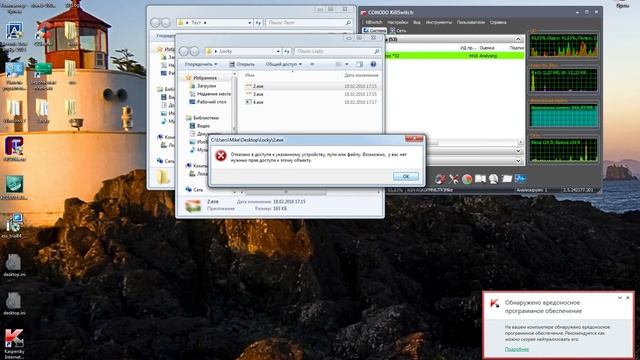
Task: Open the Инструменты menu in KillSwitch
Action: [439, 22]
